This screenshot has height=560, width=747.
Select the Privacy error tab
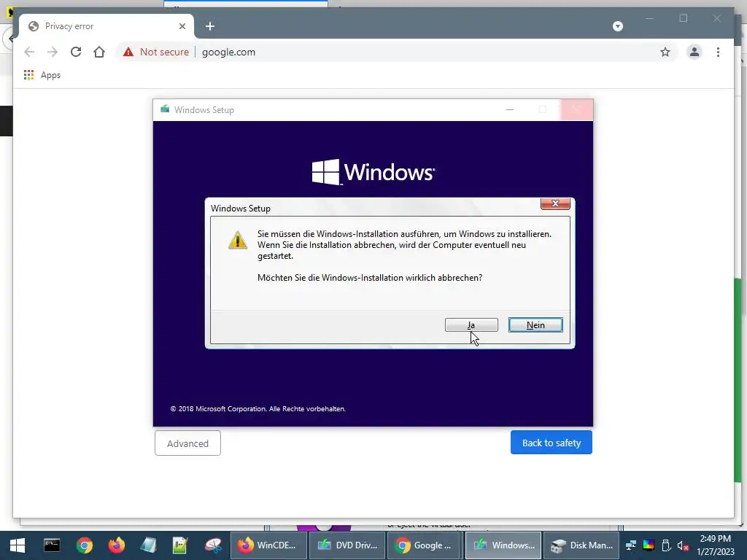106,26
